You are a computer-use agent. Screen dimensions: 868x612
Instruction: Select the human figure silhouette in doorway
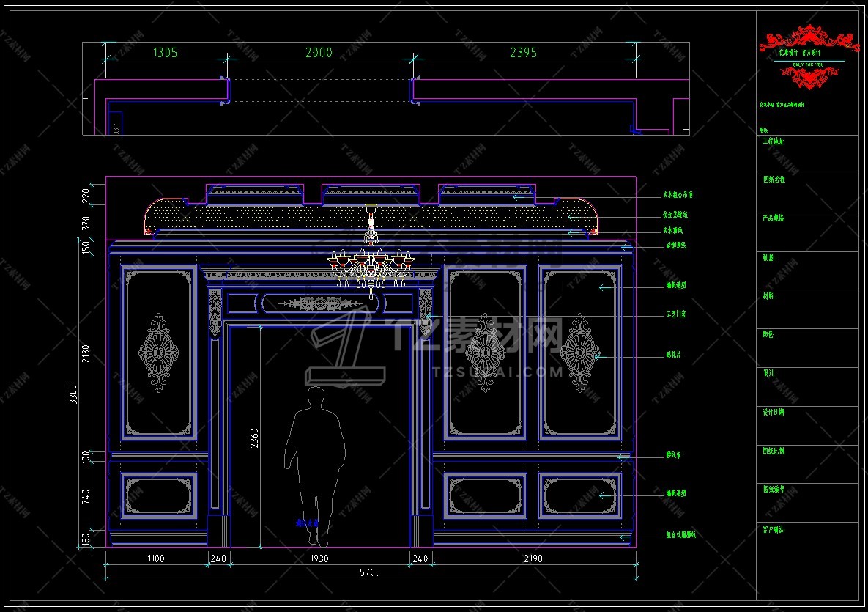(315, 466)
